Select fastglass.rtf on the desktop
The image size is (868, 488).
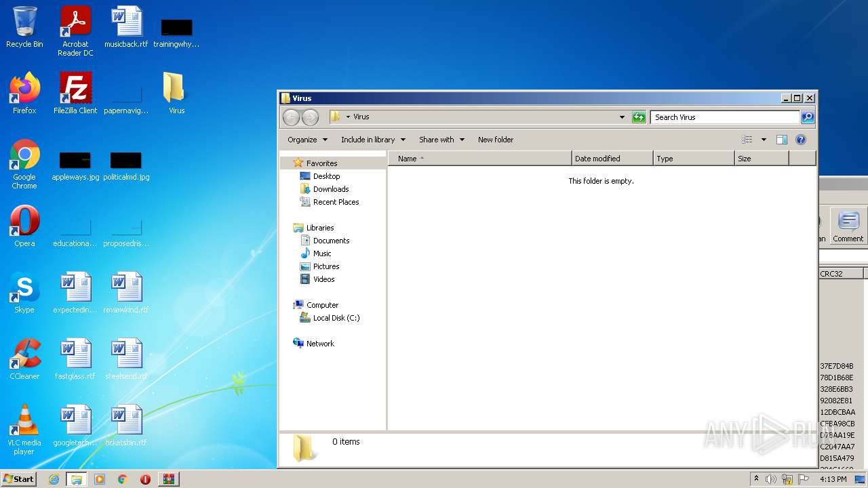75,359
